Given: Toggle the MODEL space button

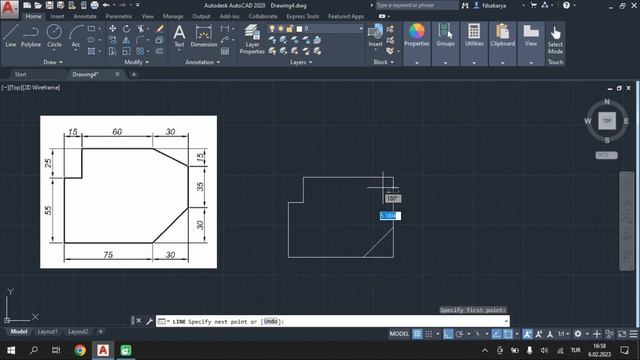Looking at the screenshot, I should [x=399, y=334].
